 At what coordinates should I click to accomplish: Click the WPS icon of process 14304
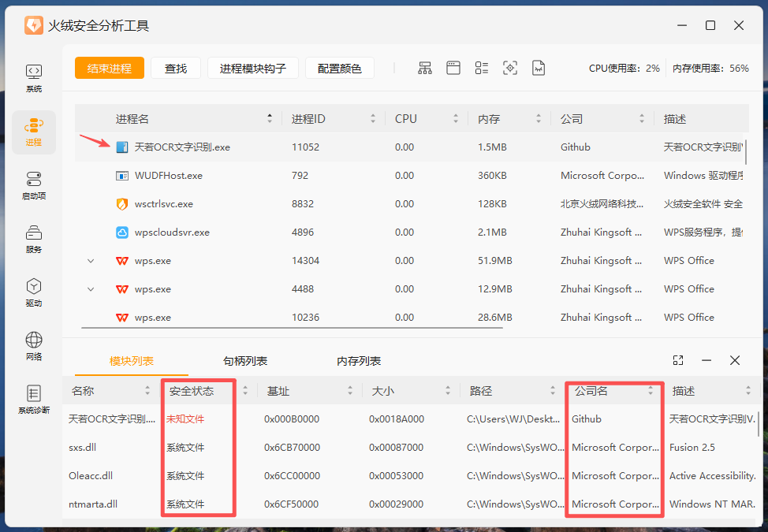click(x=122, y=261)
